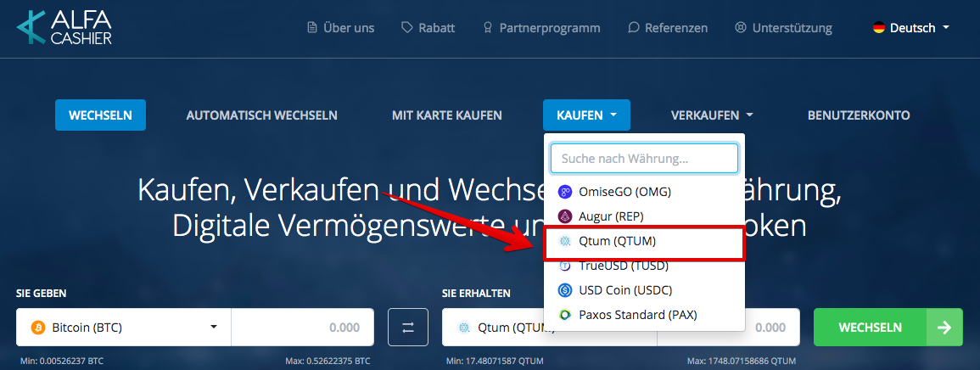Select TrueUSD (TUSD) option
The image size is (980, 370).
pos(644,266)
